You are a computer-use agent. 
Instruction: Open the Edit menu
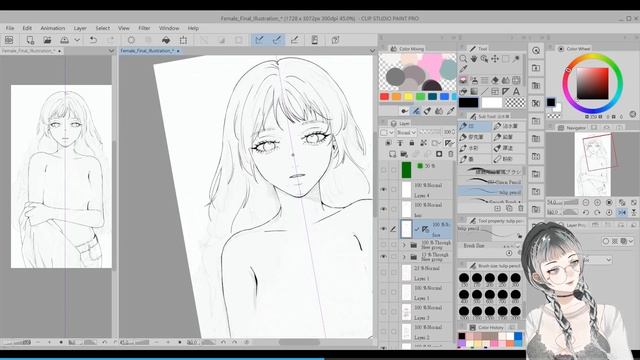27,28
